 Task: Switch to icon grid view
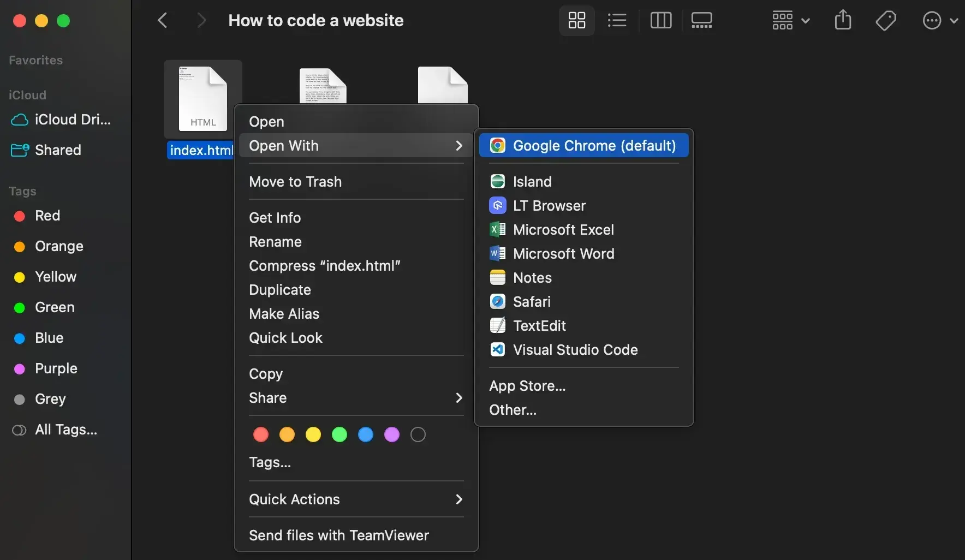[x=576, y=21]
